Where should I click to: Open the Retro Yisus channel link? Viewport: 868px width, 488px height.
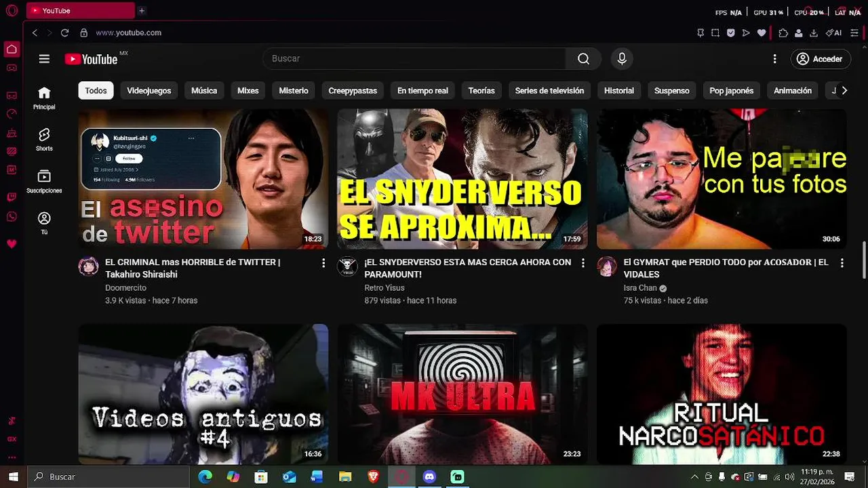(384, 288)
